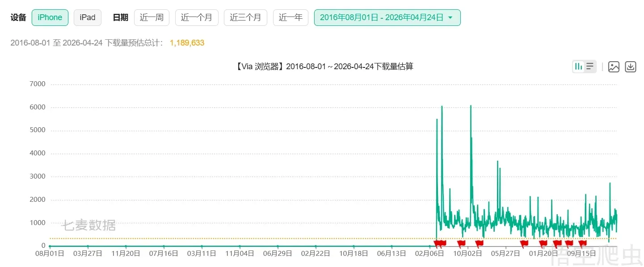Click the 10月18日 x-axis label
This screenshot has height=267, width=644.
coord(354,254)
